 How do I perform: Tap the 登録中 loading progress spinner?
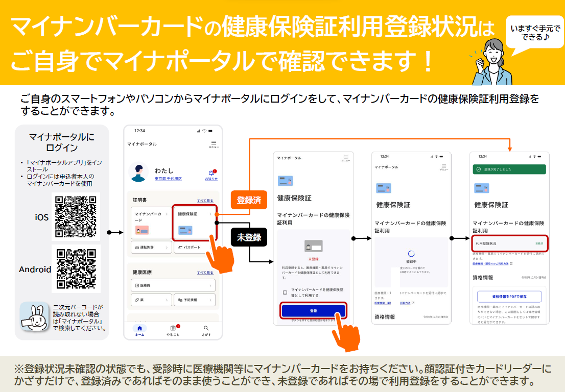[412, 254]
